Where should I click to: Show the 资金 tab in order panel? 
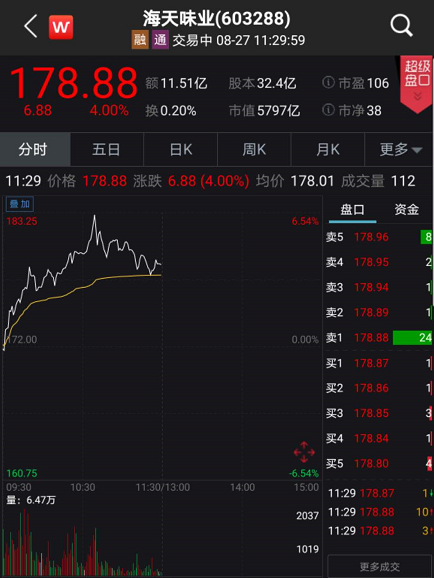point(406,209)
